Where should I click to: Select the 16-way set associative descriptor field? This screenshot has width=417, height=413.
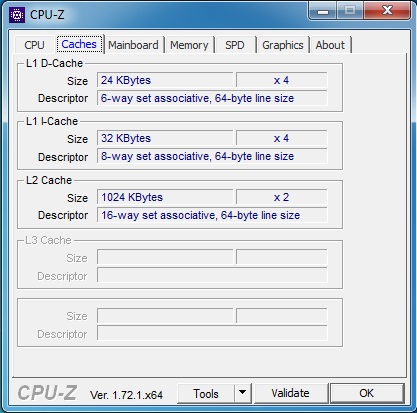tap(212, 215)
